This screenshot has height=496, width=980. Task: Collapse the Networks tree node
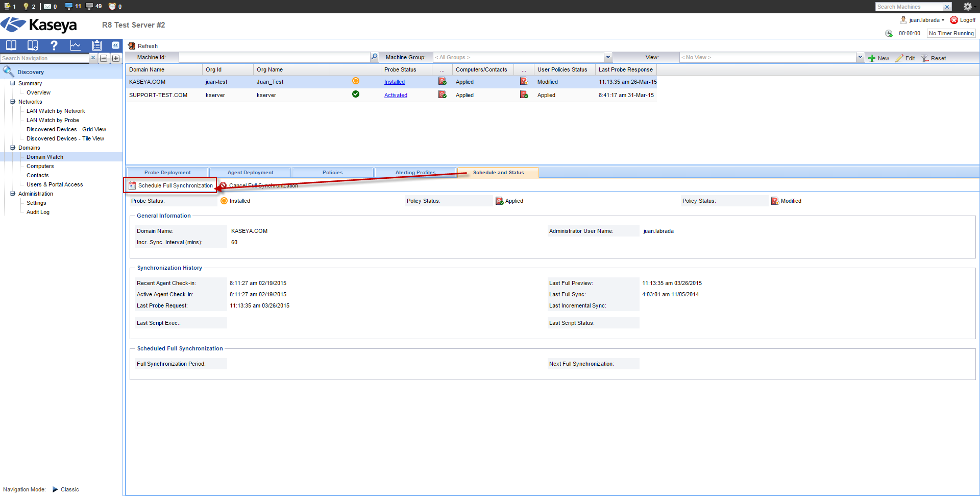tap(13, 102)
